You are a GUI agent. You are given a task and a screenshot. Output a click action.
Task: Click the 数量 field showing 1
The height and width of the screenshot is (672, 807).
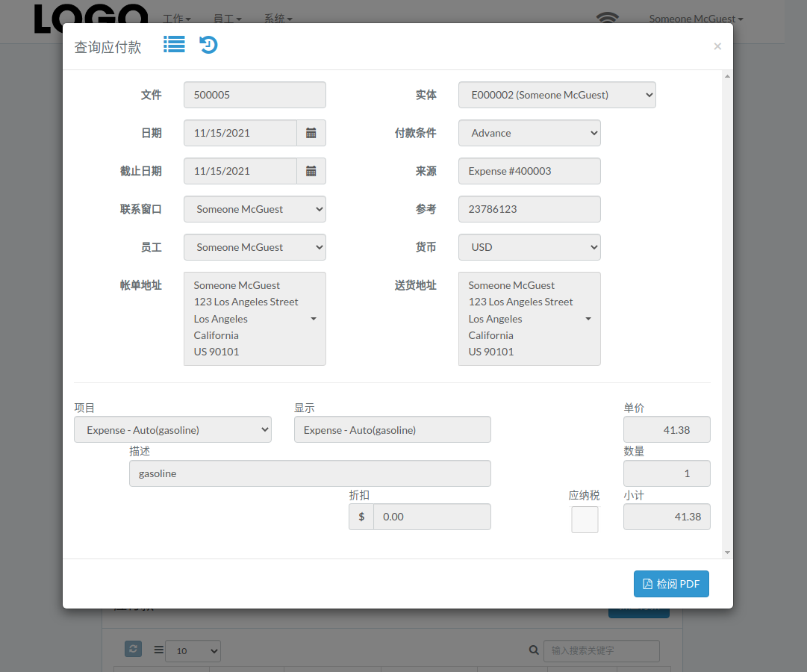point(667,473)
